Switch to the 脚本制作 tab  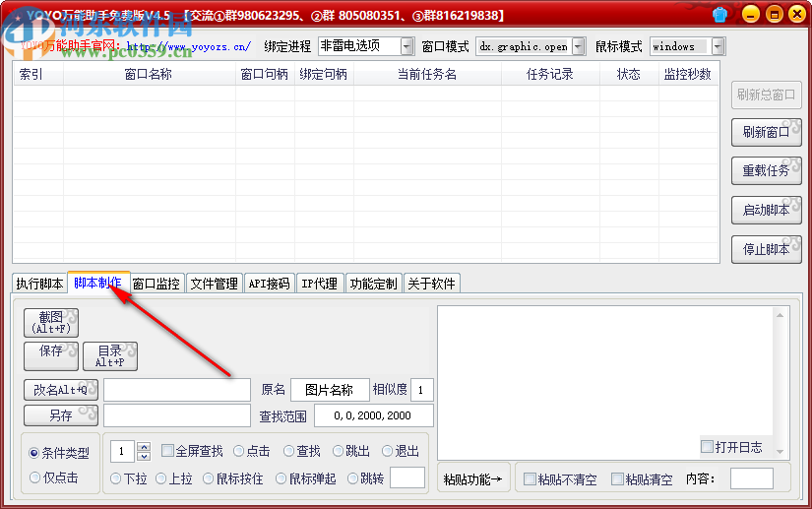click(97, 283)
